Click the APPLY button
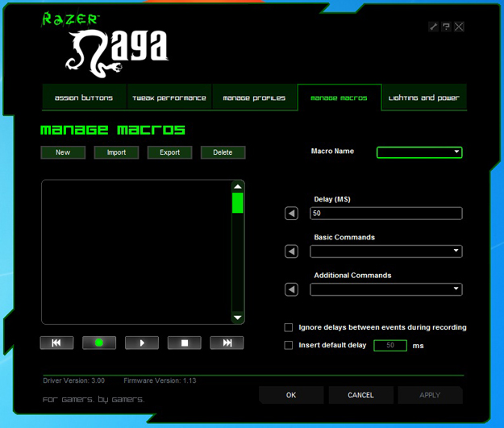The width and height of the screenshot is (504, 428). point(430,395)
